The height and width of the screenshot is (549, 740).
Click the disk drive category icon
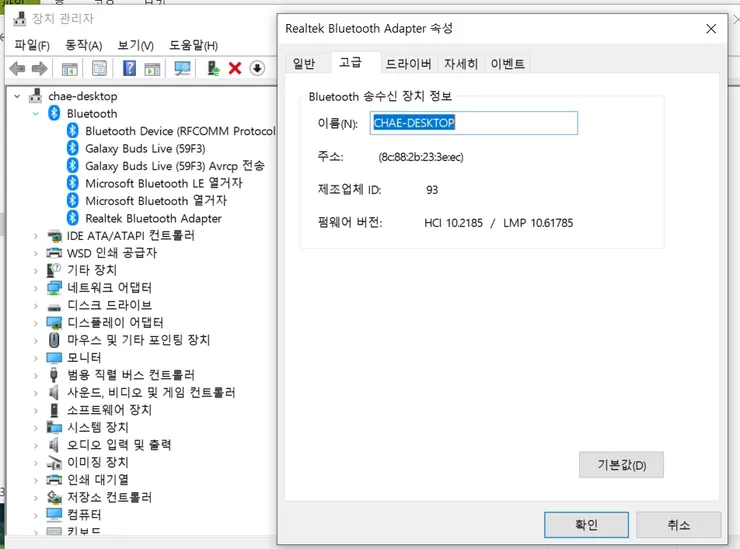click(x=54, y=307)
